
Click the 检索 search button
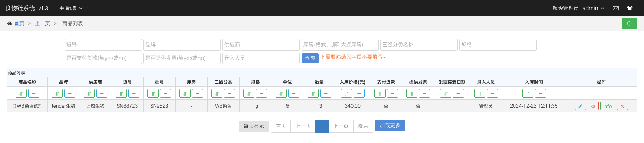(x=310, y=58)
